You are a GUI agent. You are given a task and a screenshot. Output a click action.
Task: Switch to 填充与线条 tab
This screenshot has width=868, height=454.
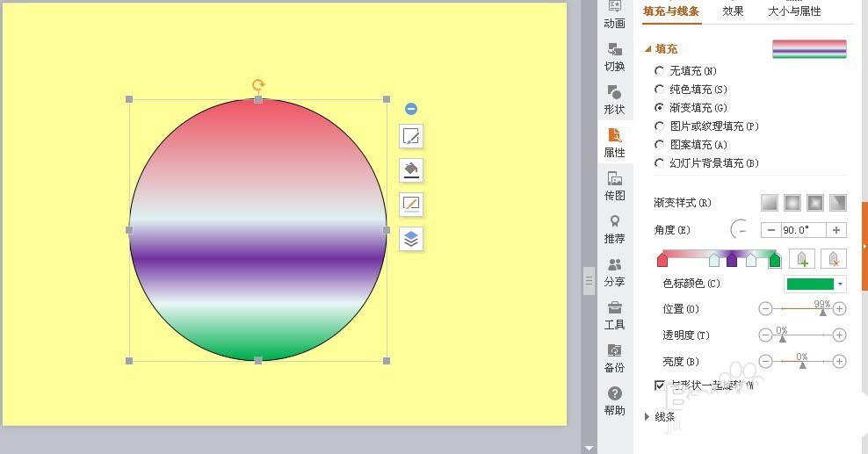671,11
